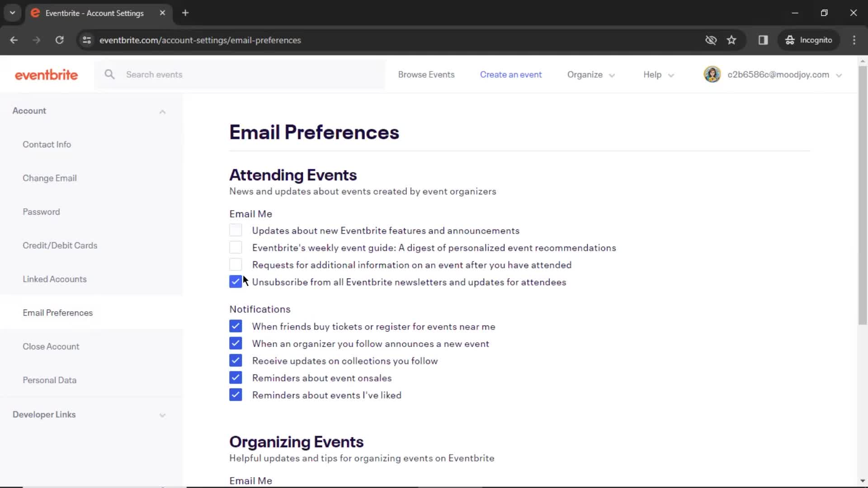Screen dimensions: 868x488
Task: Click the search magnifier icon
Action: coord(109,74)
